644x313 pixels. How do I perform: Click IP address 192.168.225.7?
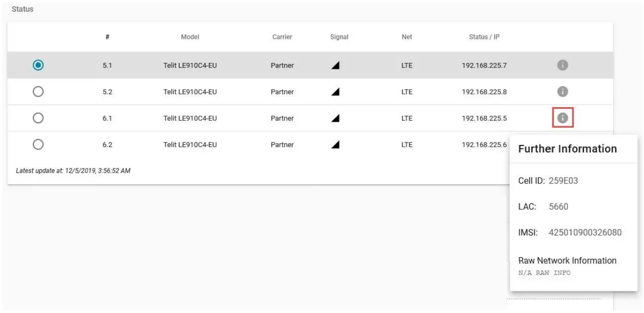click(x=484, y=65)
